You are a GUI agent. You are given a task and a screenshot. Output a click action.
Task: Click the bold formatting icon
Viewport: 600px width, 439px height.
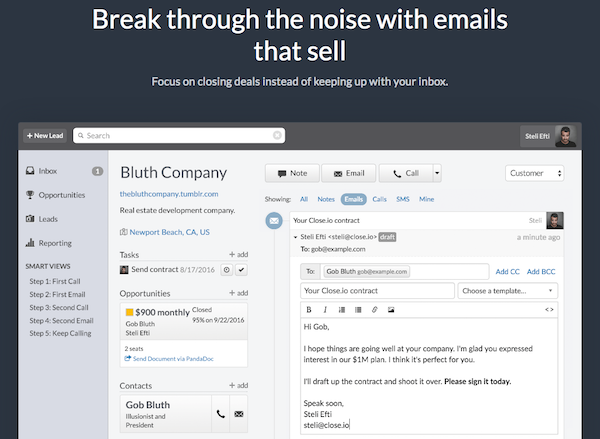tap(309, 310)
